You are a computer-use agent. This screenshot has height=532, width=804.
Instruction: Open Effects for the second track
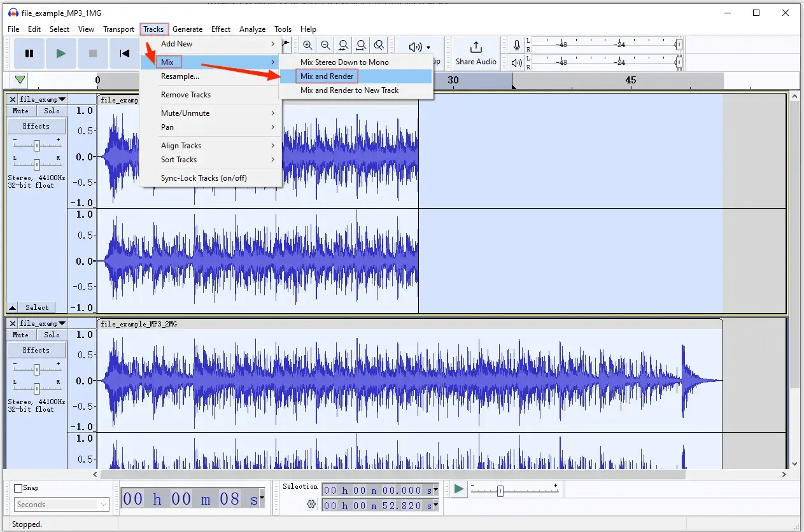click(x=36, y=350)
